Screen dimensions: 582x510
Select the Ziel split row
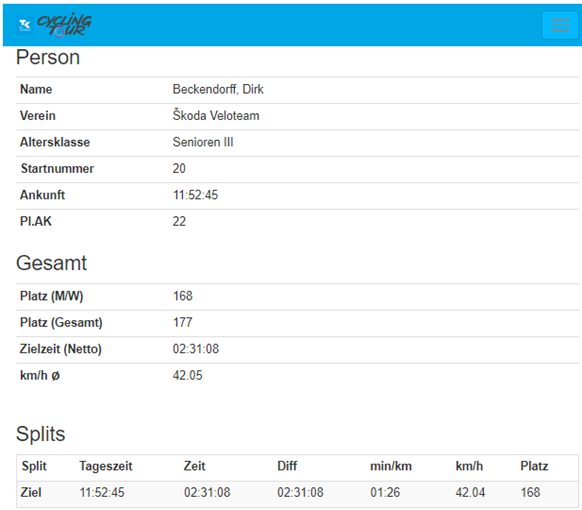point(297,494)
